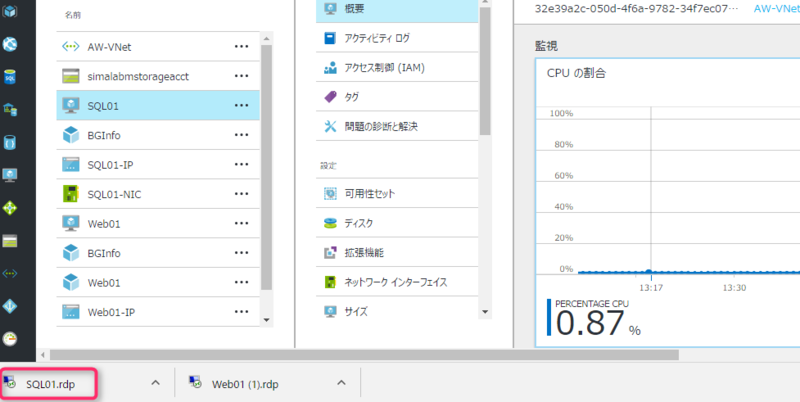Open the gauge Monitor icon in sidebar
This screenshot has height=402, width=800.
[x=10, y=338]
